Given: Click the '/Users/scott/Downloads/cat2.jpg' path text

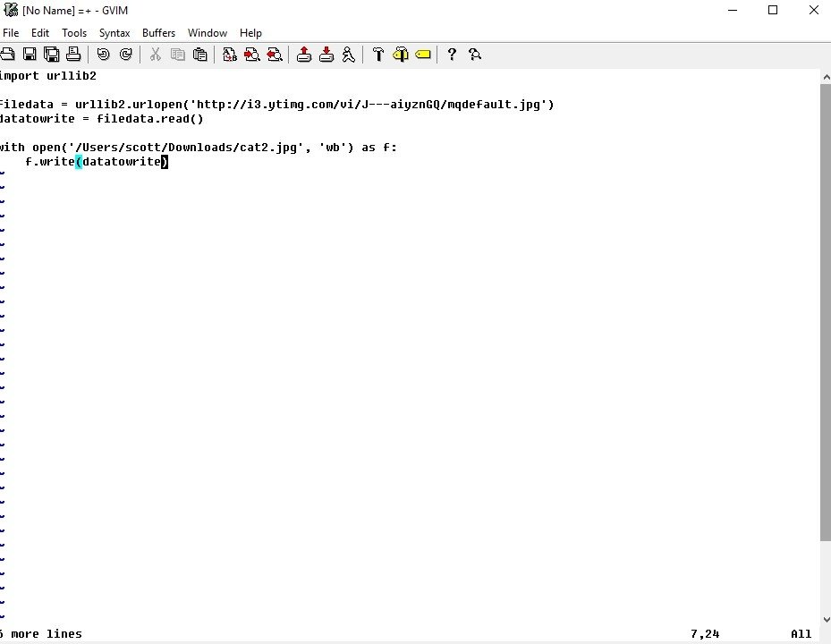Looking at the screenshot, I should [x=186, y=148].
